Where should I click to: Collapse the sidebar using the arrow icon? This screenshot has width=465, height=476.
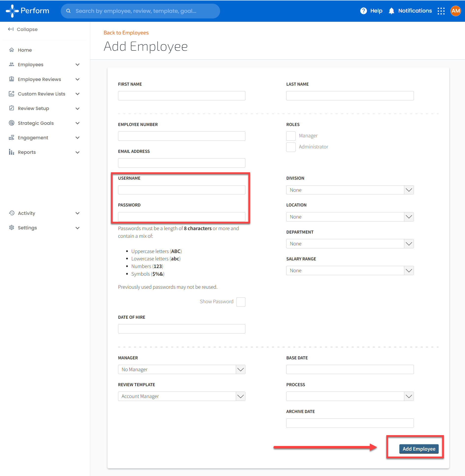tap(11, 29)
